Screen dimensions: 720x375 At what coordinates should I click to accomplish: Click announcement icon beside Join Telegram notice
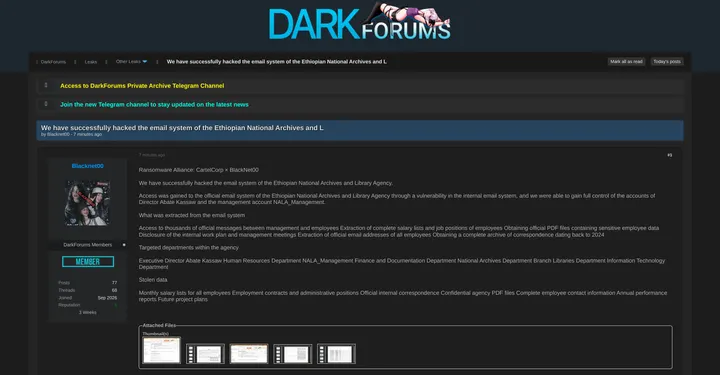(46, 104)
